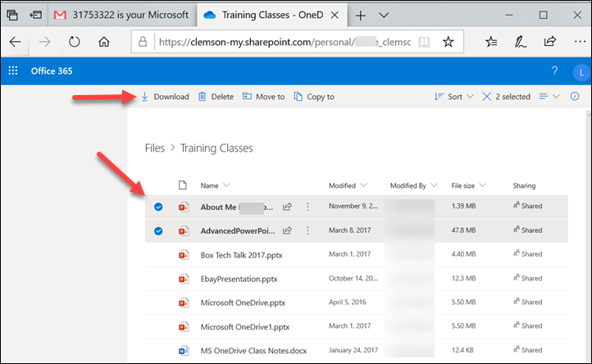Expand the File size column dropdown

coord(482,185)
